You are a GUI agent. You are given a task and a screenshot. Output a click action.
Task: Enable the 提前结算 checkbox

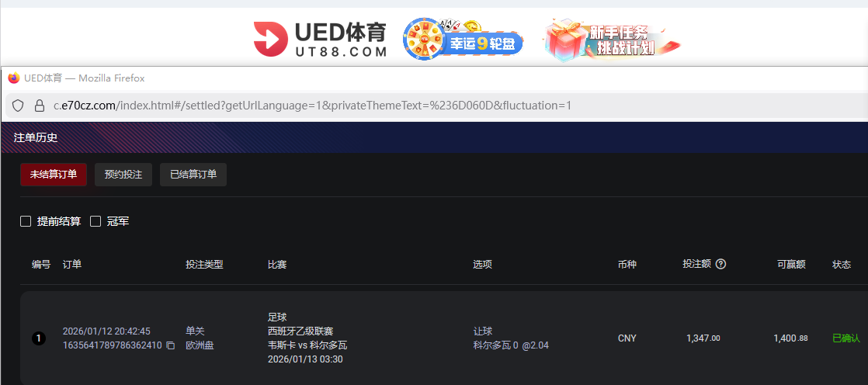click(x=26, y=221)
